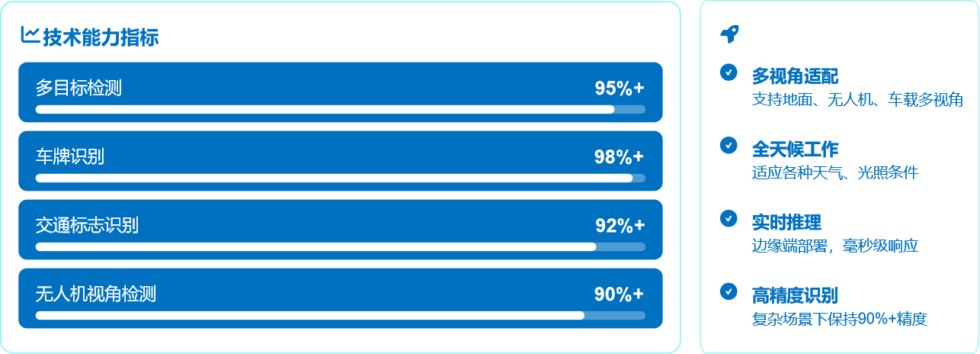Click the 无人机视角检测 progress bar
Screen dimensions: 980x354
pos(340,315)
